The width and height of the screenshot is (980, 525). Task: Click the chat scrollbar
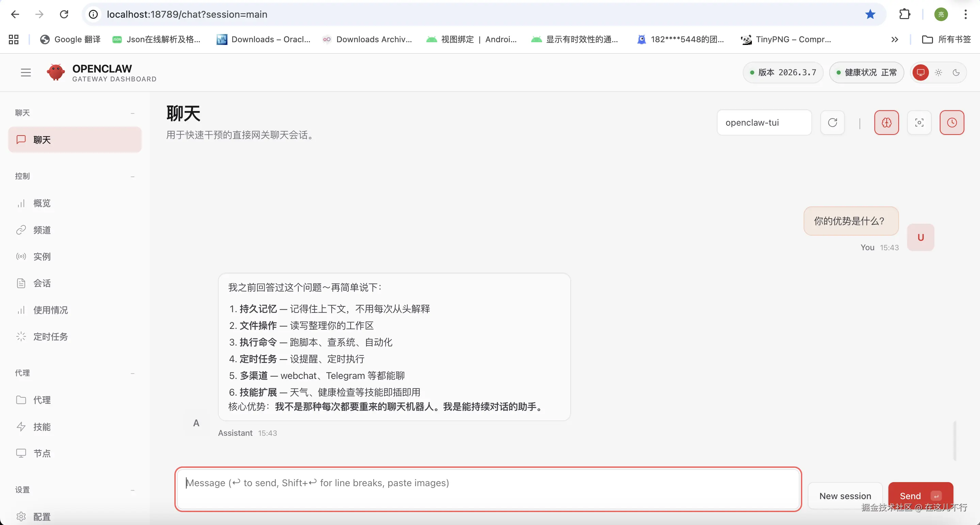(x=954, y=441)
